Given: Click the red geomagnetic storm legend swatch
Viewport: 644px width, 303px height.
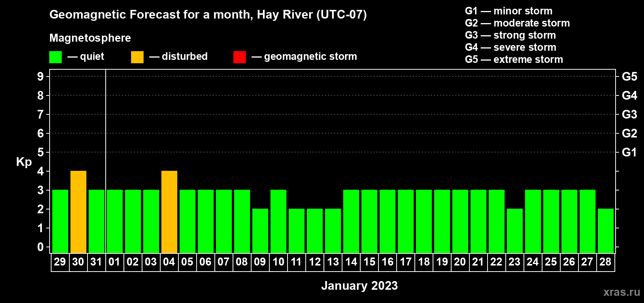Looking at the screenshot, I should (239, 57).
